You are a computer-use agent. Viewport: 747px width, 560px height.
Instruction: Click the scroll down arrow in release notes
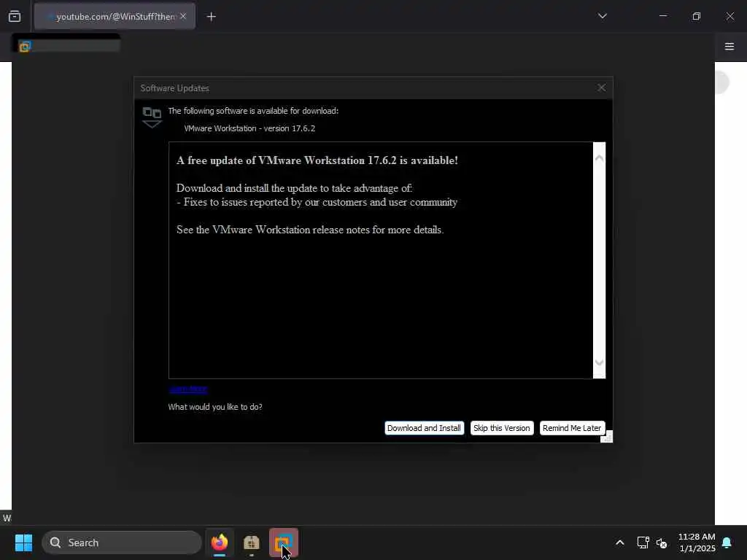click(x=599, y=362)
